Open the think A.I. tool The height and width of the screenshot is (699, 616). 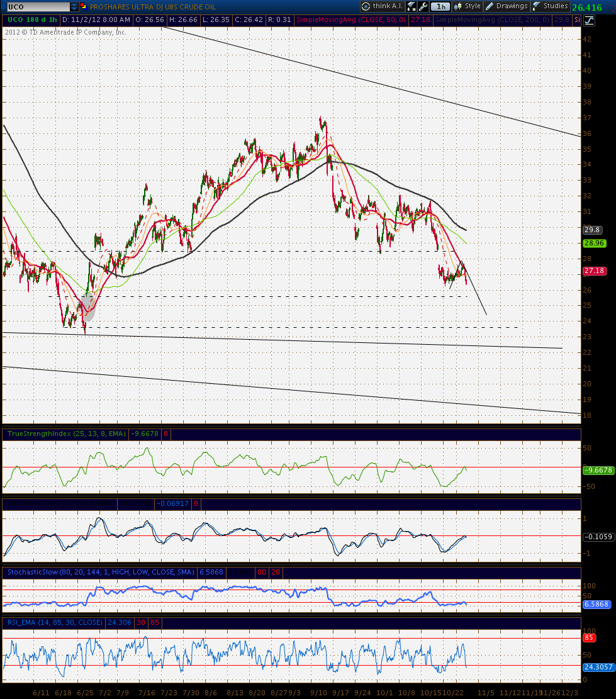click(x=382, y=6)
